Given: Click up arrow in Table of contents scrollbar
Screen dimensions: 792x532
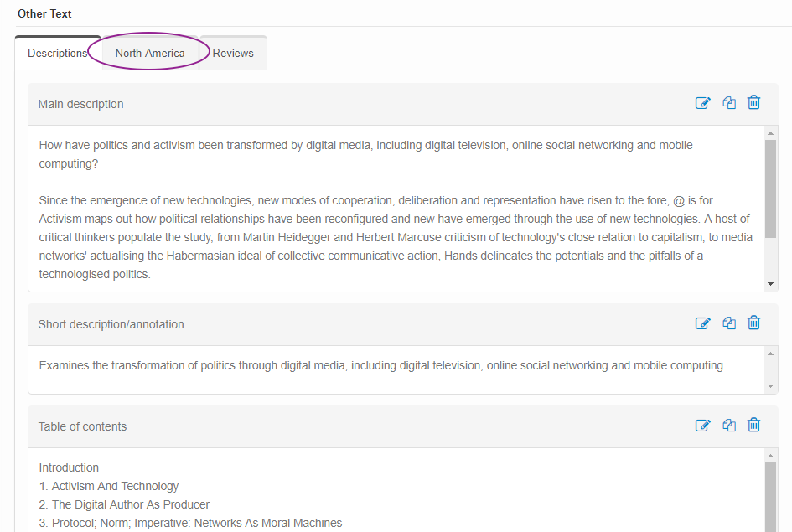Looking at the screenshot, I should pyautogui.click(x=770, y=455).
